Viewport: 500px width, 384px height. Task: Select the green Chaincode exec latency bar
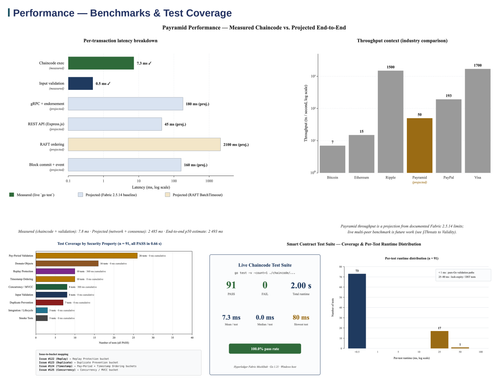point(101,63)
